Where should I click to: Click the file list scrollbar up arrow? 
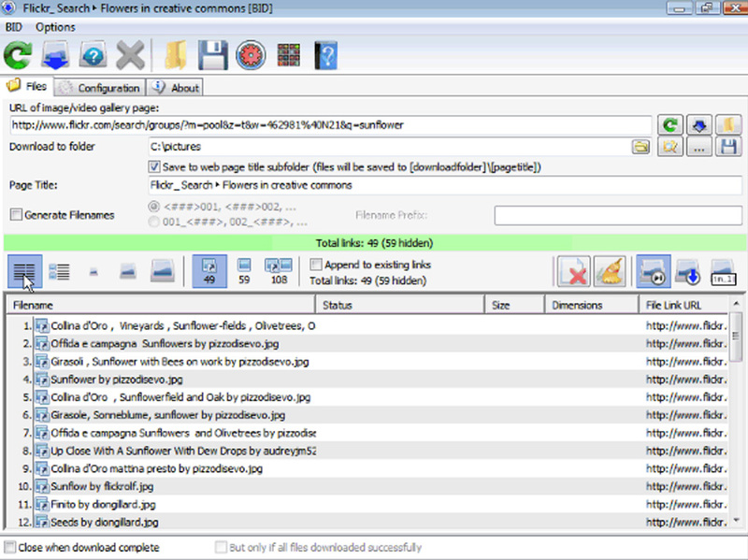[736, 304]
